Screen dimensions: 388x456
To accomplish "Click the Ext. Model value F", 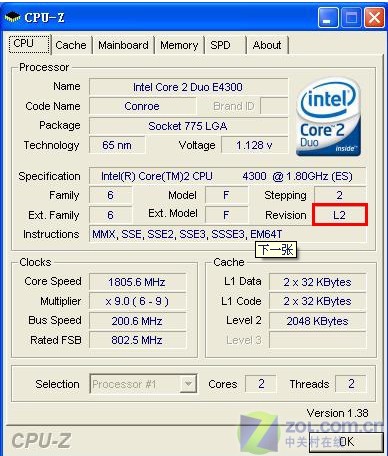I will (226, 215).
